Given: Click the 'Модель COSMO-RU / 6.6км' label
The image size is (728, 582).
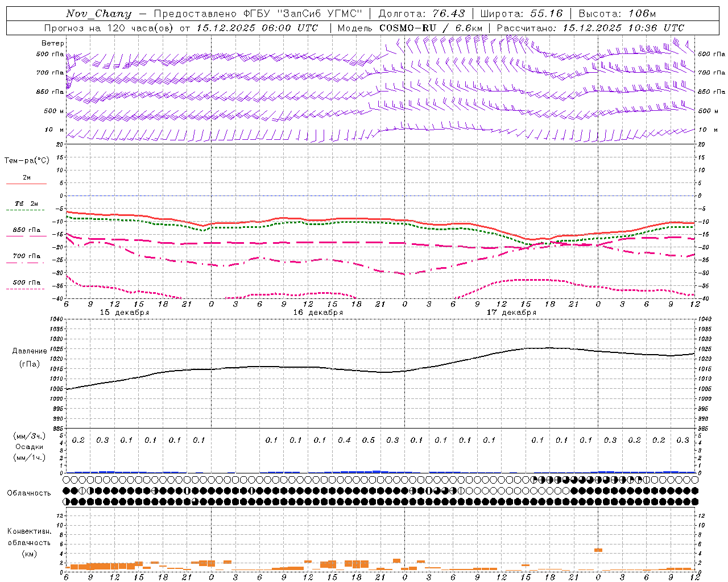Looking at the screenshot, I should [x=410, y=28].
